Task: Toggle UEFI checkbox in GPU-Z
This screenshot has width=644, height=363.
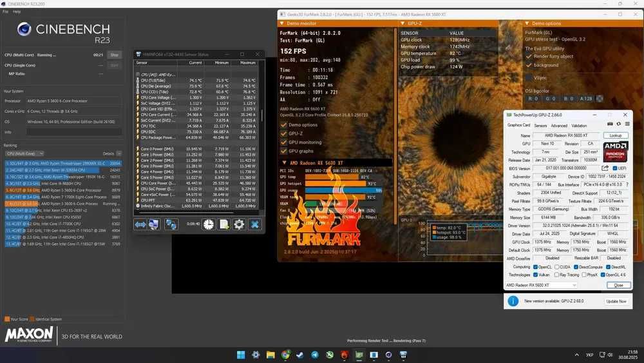Action: [x=615, y=168]
